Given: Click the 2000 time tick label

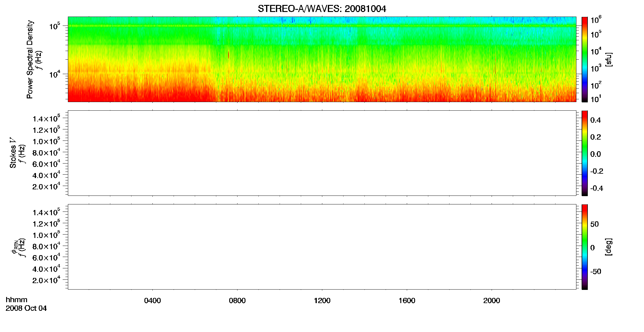Looking at the screenshot, I should pos(492,301).
